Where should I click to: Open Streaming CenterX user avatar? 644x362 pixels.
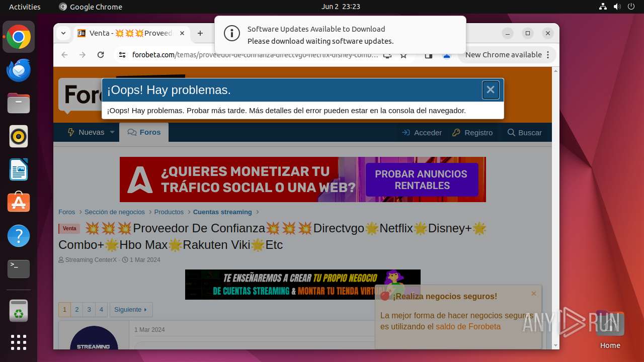point(94,338)
